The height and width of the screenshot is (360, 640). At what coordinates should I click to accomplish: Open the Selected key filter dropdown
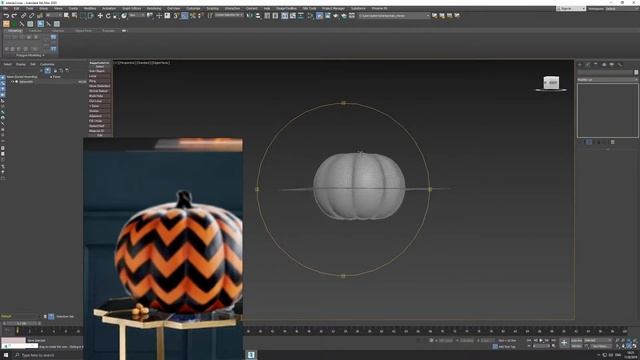coord(598,340)
